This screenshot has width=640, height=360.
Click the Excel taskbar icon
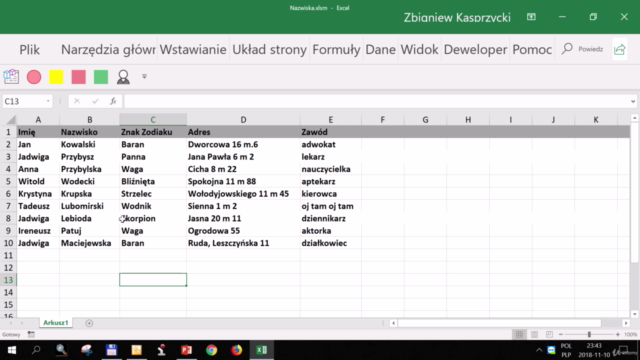click(262, 350)
